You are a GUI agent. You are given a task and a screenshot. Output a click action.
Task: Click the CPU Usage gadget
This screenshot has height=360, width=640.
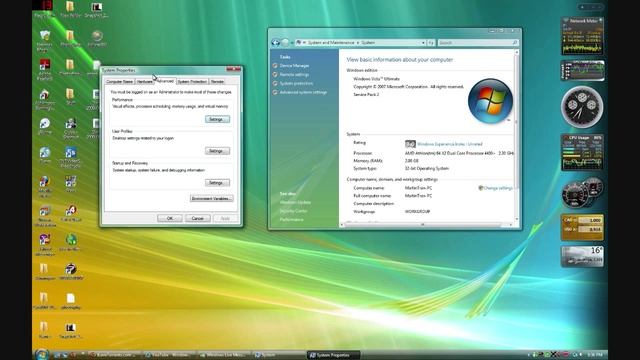[582, 152]
